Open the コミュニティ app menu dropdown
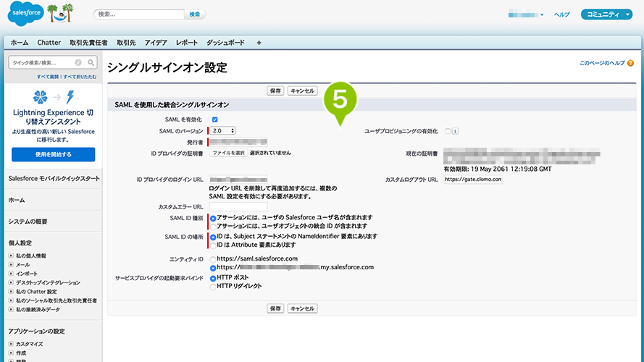This screenshot has height=362, width=644. point(606,14)
